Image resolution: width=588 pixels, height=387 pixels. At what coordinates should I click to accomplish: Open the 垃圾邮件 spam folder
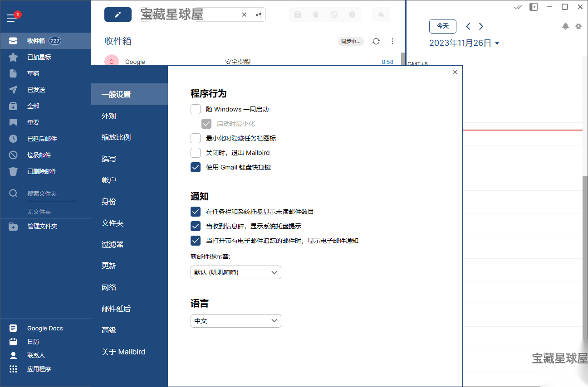pos(45,155)
